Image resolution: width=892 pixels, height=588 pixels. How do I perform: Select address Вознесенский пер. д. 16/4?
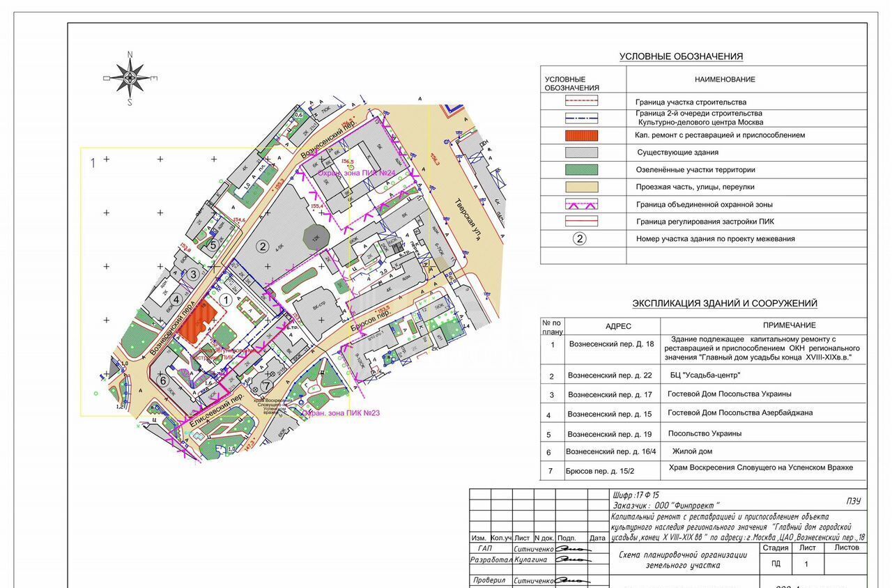611,451
